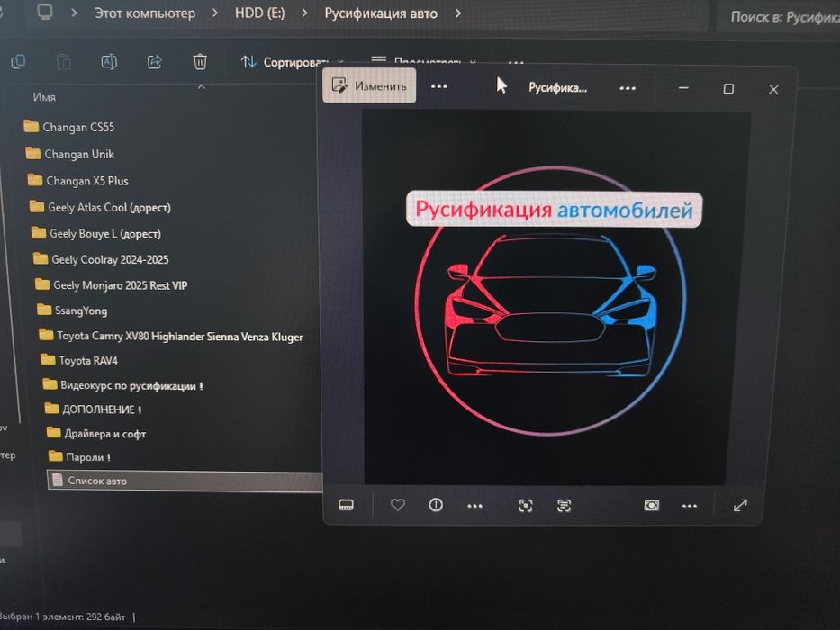This screenshot has height=630, width=840.
Task: Open the three-dots menu near actual size icon
Action: (x=690, y=506)
